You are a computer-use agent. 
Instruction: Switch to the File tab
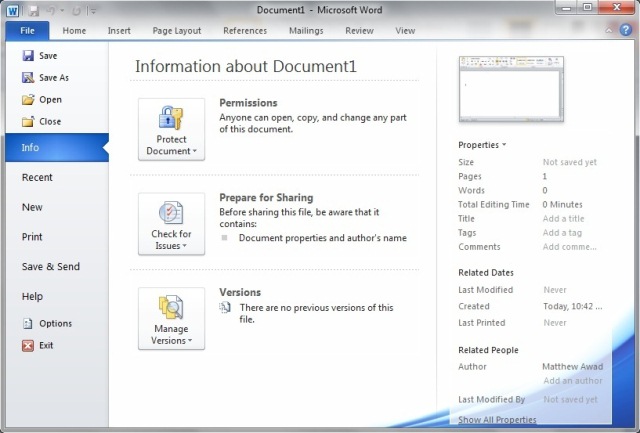tap(27, 31)
